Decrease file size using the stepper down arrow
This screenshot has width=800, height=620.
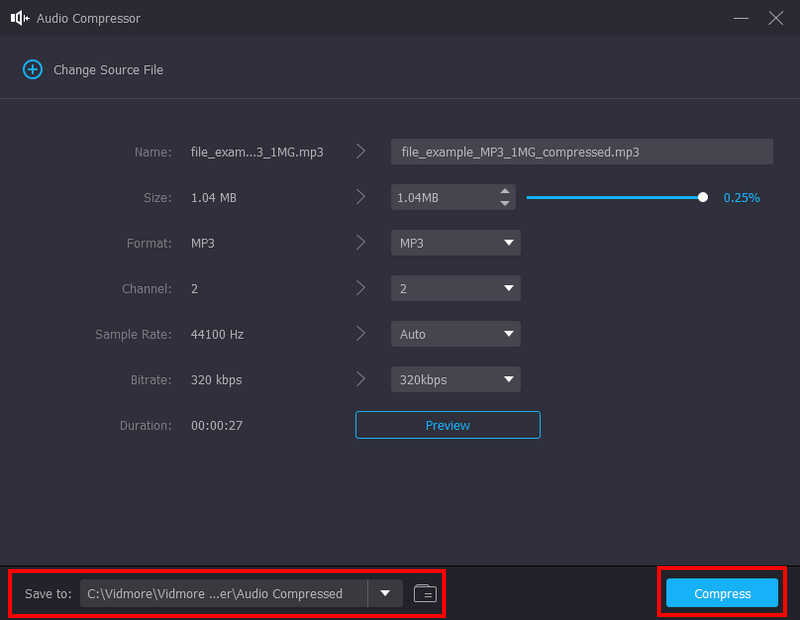point(506,202)
